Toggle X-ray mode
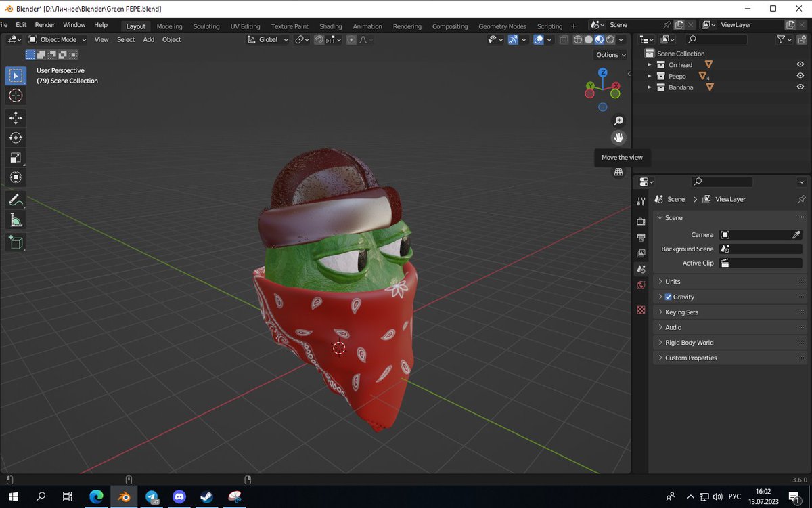This screenshot has height=508, width=812. [x=564, y=40]
